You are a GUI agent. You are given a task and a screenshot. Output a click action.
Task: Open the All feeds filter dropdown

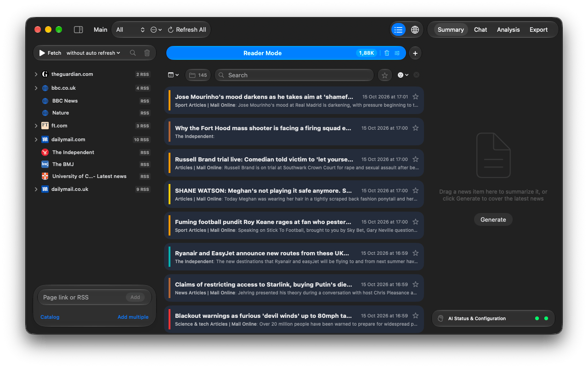(130, 29)
